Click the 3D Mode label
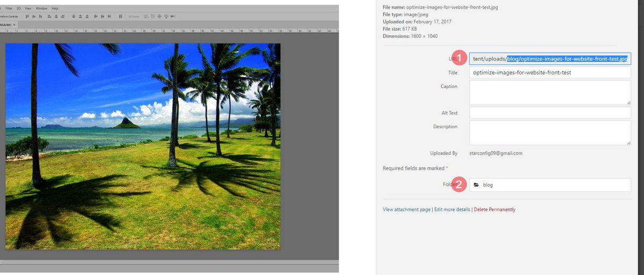The height and width of the screenshot is (275, 644). (134, 17)
